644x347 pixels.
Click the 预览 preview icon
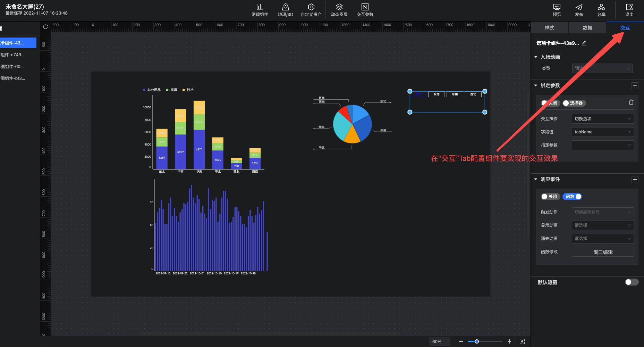click(557, 7)
